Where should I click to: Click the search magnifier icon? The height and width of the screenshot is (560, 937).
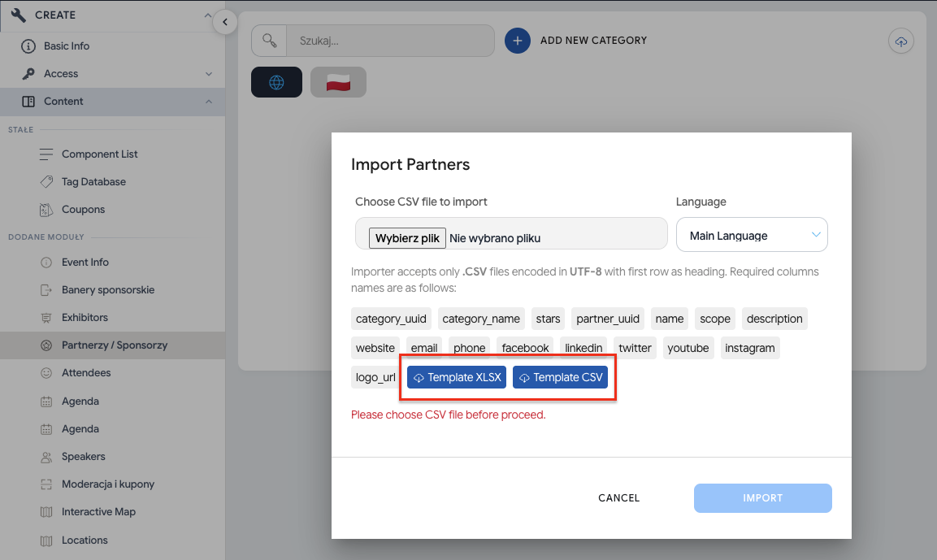(270, 41)
